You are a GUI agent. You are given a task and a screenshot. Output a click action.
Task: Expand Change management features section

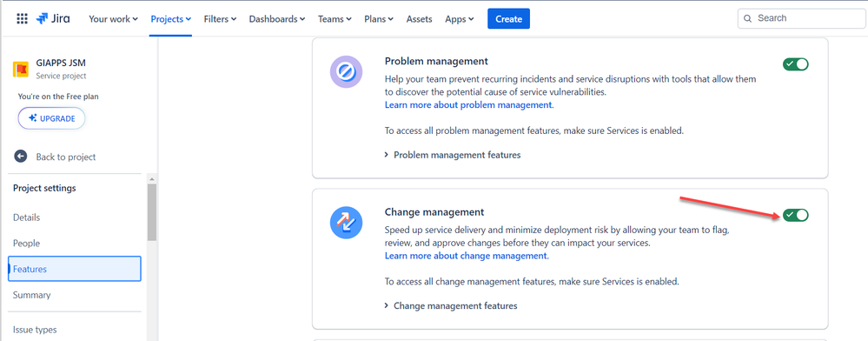pyautogui.click(x=451, y=305)
